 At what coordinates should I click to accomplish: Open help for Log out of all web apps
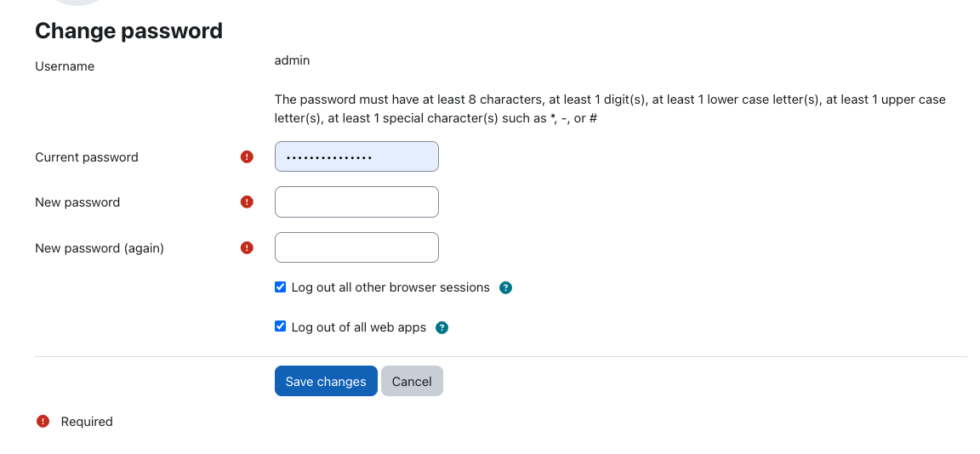click(442, 328)
